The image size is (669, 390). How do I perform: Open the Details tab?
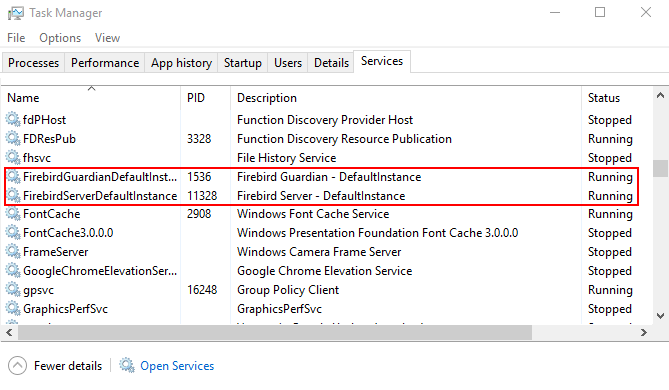point(331,63)
